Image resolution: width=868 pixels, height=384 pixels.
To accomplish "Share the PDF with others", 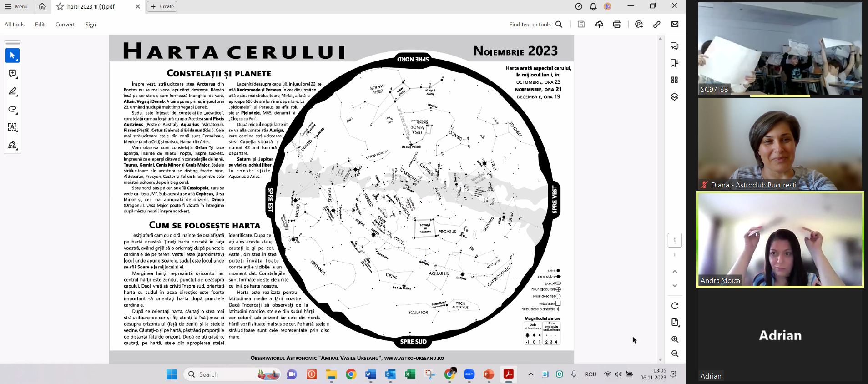I will pos(639,25).
